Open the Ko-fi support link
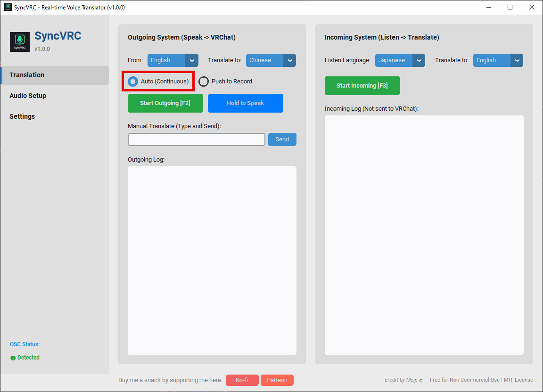The height and width of the screenshot is (392, 543). coord(242,380)
